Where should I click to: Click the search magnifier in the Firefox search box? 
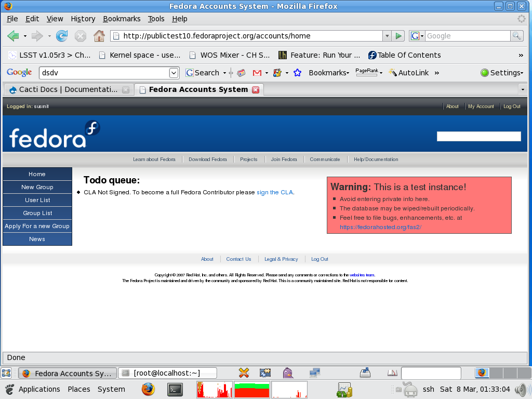tap(516, 36)
